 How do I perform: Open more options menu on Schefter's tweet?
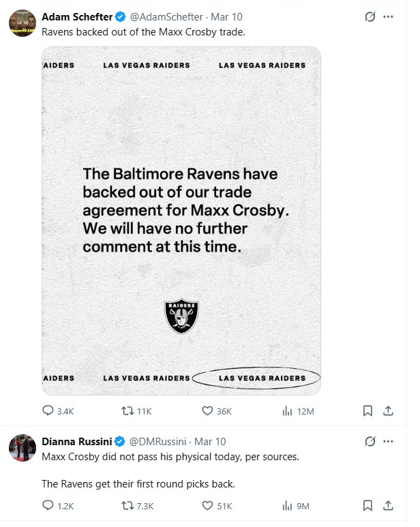(389, 16)
